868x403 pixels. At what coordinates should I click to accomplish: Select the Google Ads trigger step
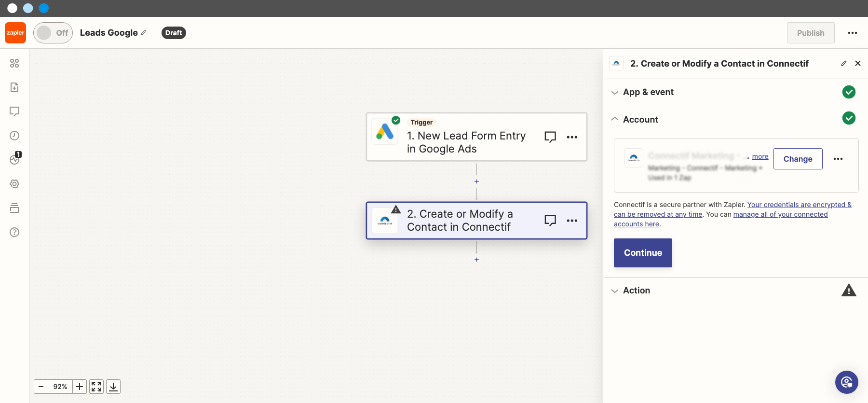(476, 137)
